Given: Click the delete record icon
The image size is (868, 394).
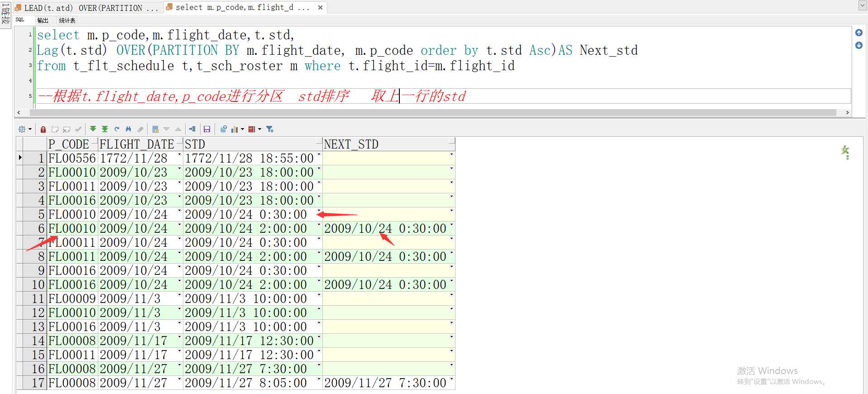Looking at the screenshot, I should [x=67, y=129].
